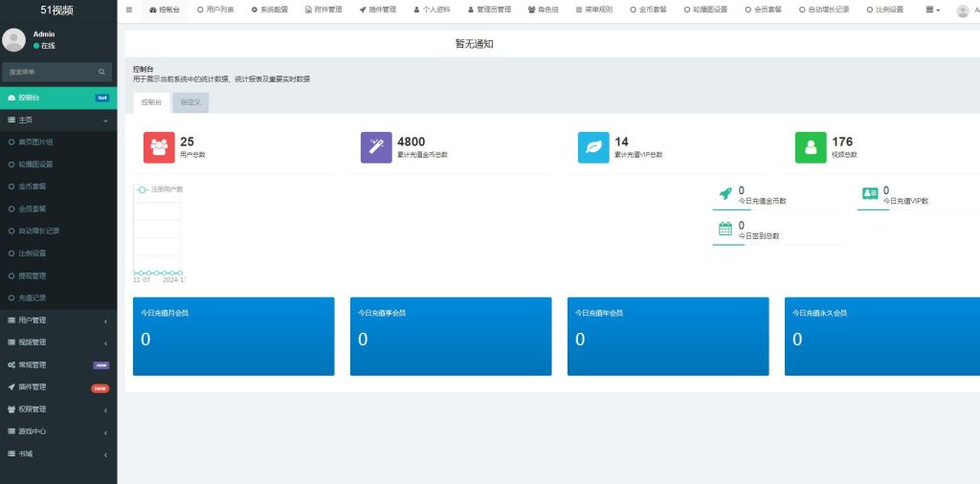This screenshot has height=484, width=980.
Task: Click the 176 video count value
Action: pyautogui.click(x=842, y=142)
